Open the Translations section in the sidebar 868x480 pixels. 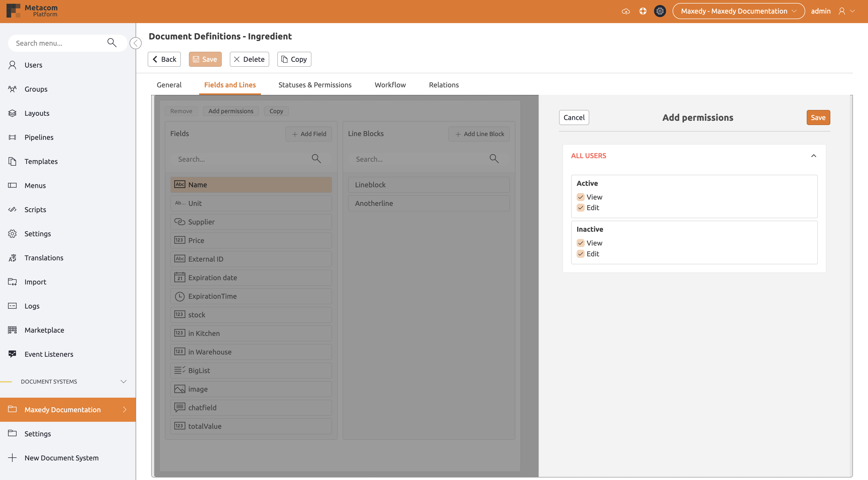[44, 258]
